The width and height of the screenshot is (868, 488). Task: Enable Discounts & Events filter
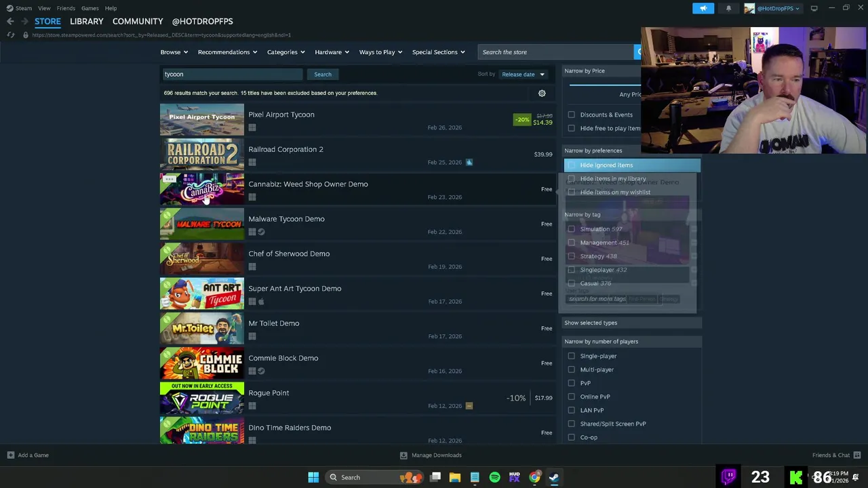pyautogui.click(x=571, y=115)
